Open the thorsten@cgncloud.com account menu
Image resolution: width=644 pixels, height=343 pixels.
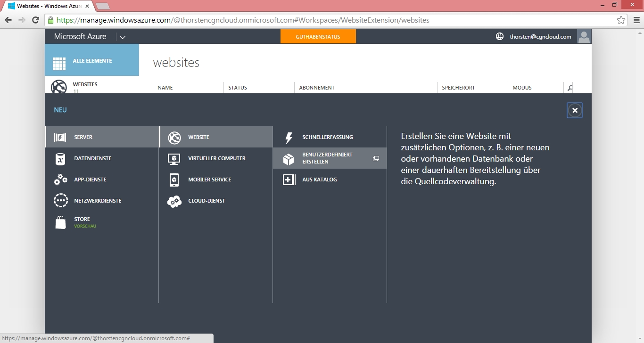click(540, 37)
